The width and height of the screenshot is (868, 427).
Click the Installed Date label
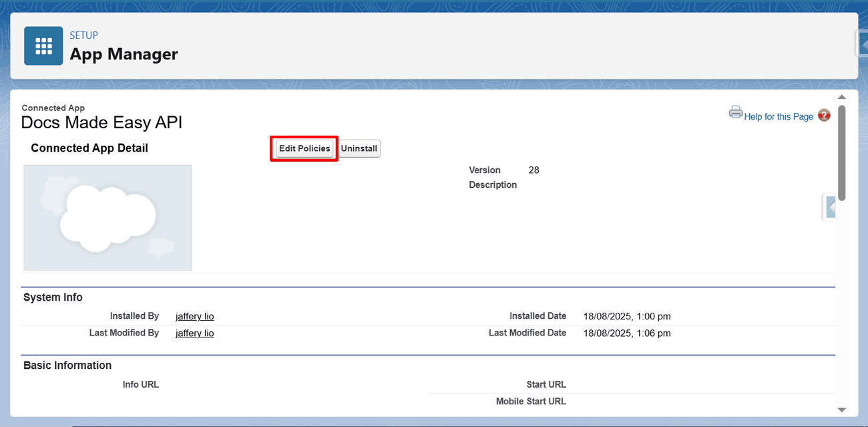tap(538, 316)
